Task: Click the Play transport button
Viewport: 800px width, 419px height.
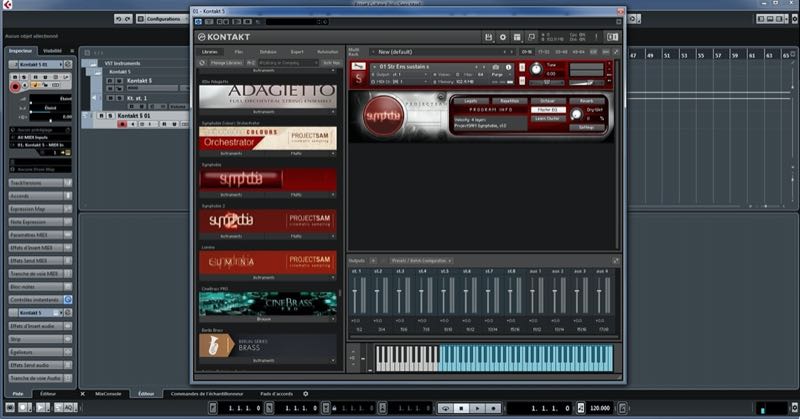Action: pos(477,408)
